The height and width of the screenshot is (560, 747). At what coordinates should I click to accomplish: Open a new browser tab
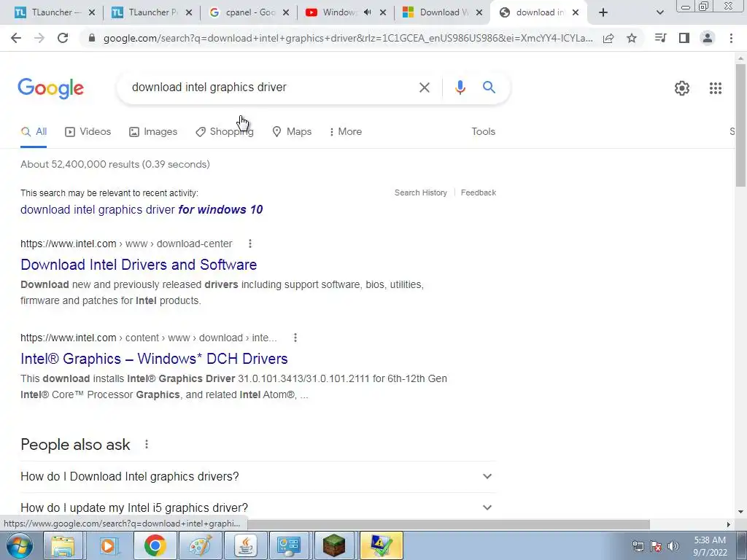pos(603,13)
